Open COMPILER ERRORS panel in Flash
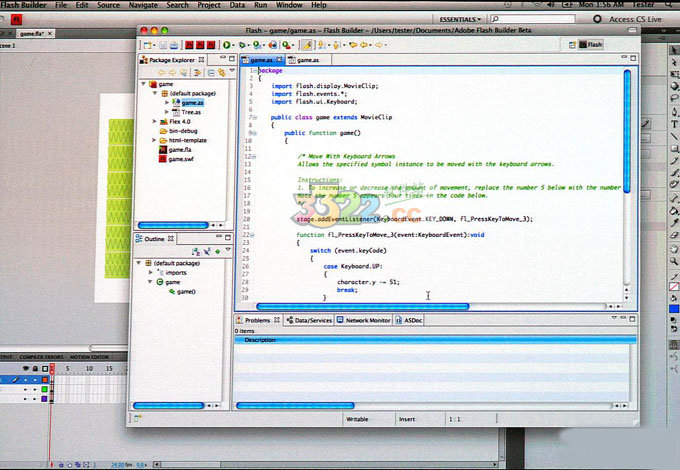 coord(41,357)
